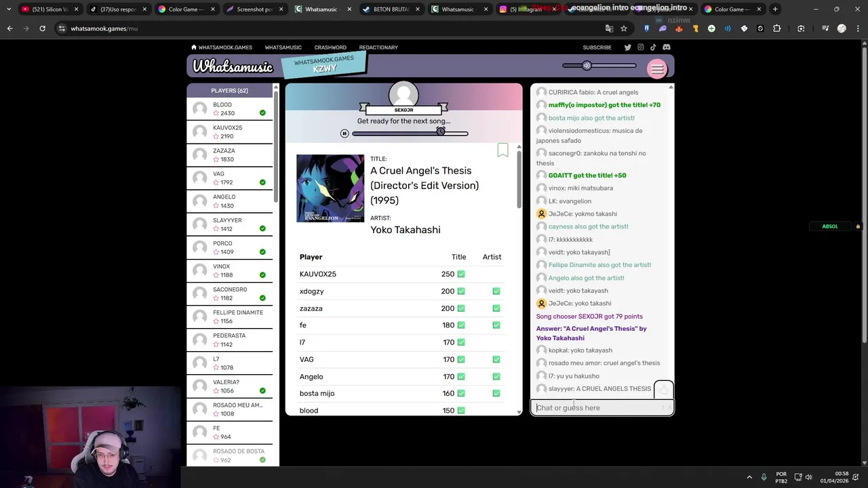
Task: Click the TikTok icon in site header
Action: coord(653,47)
